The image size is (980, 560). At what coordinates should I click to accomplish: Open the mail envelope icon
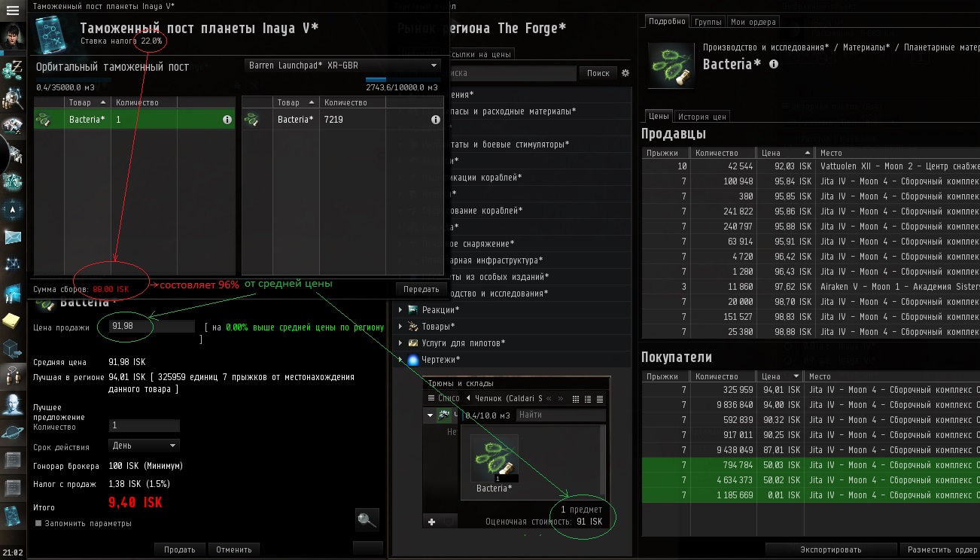[13, 238]
